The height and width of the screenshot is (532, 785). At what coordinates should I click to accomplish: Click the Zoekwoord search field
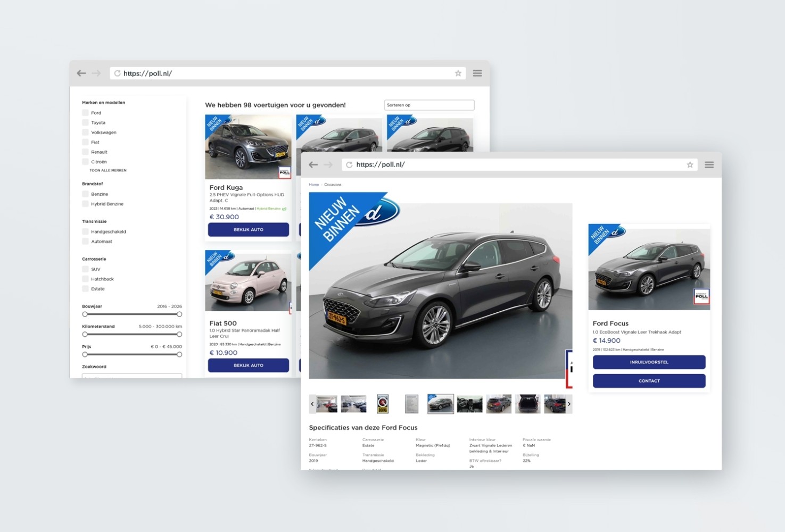click(132, 376)
